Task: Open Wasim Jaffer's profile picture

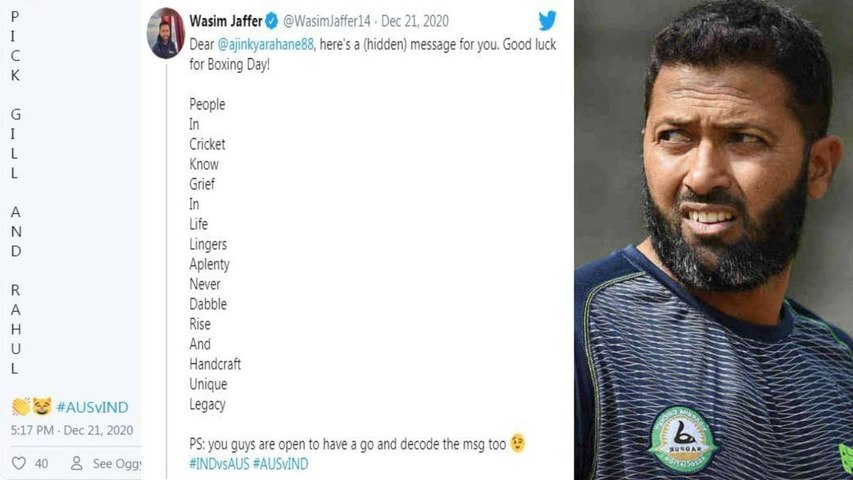Action: (x=166, y=33)
